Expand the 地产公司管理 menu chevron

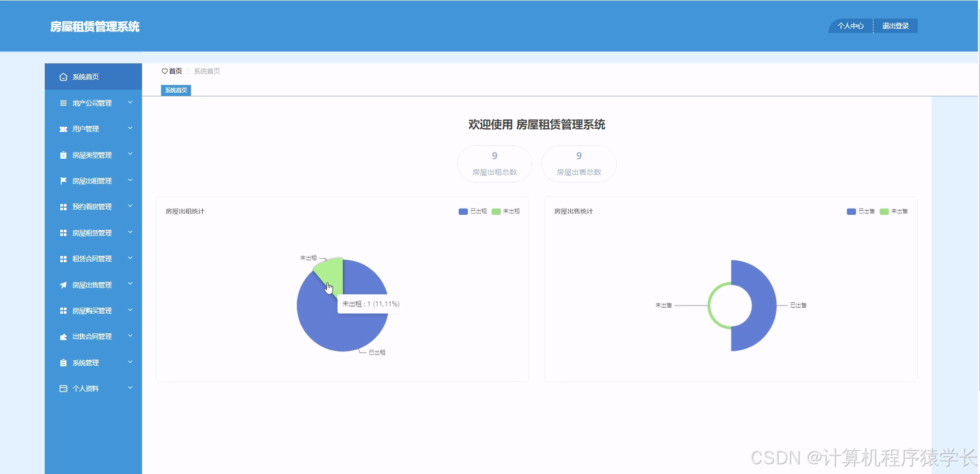(x=130, y=103)
